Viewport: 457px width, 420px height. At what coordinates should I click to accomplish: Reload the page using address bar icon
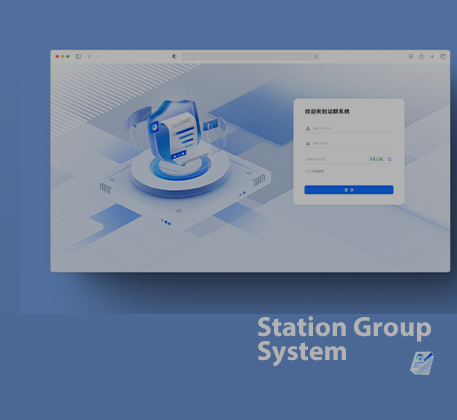point(316,57)
